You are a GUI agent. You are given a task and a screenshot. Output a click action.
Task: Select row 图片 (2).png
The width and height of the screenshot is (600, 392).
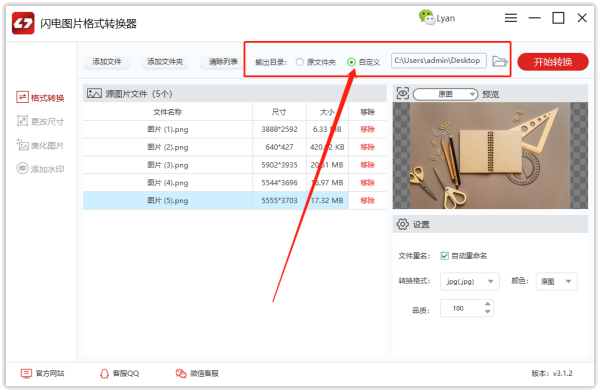point(235,147)
